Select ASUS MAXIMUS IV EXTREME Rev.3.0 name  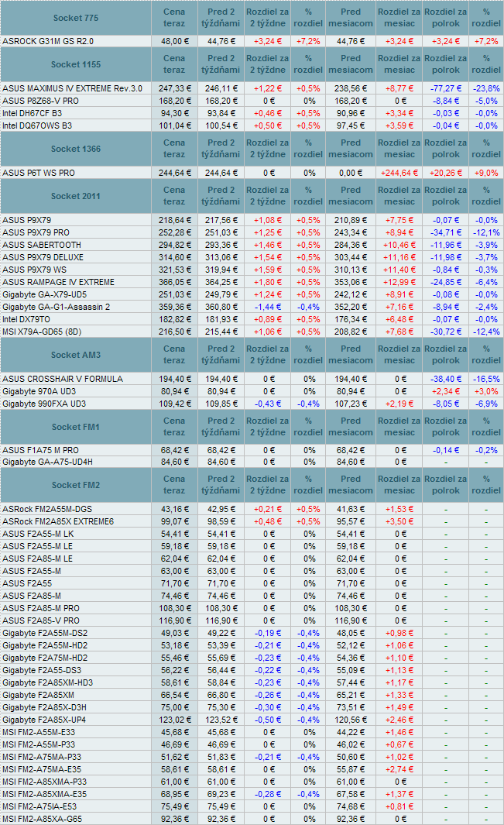pyautogui.click(x=72, y=88)
